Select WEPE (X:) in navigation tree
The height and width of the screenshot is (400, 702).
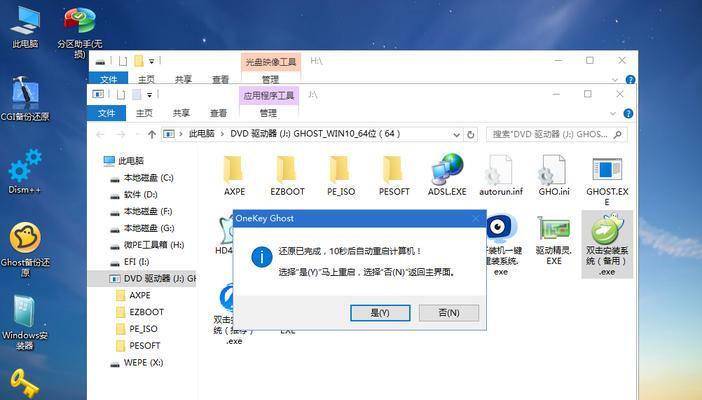pyautogui.click(x=137, y=363)
